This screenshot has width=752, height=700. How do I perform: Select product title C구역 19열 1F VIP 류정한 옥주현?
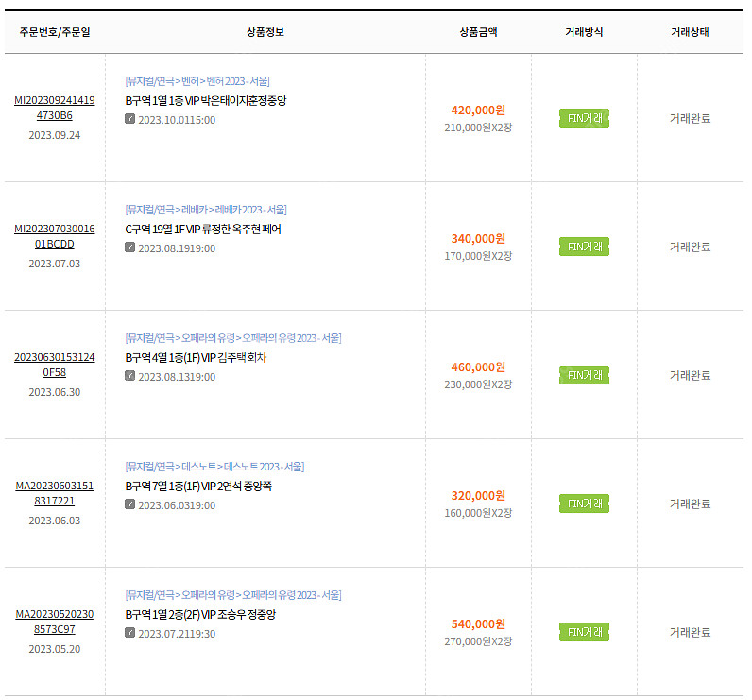203,230
